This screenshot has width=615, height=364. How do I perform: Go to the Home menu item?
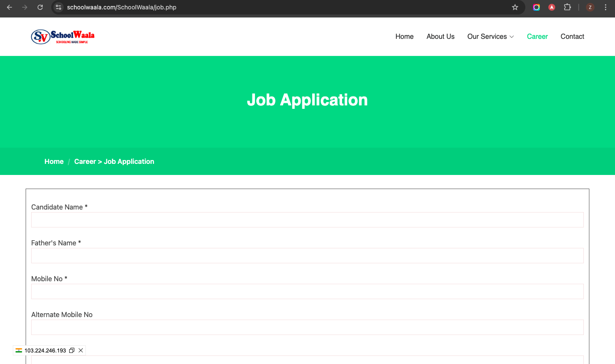pos(404,37)
